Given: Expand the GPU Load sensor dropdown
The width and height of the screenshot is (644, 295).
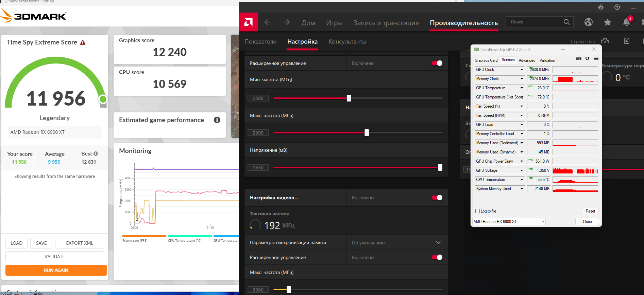Looking at the screenshot, I should [x=522, y=125].
